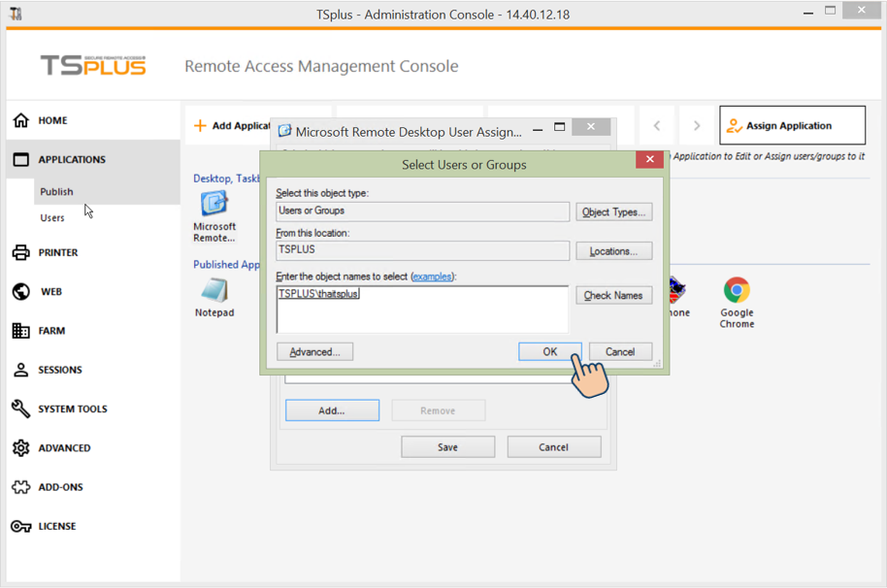
Task: Open Advanced search options
Action: point(314,351)
